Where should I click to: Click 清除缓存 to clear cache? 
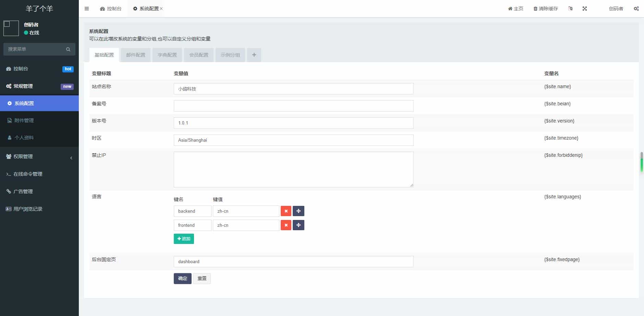(x=546, y=9)
